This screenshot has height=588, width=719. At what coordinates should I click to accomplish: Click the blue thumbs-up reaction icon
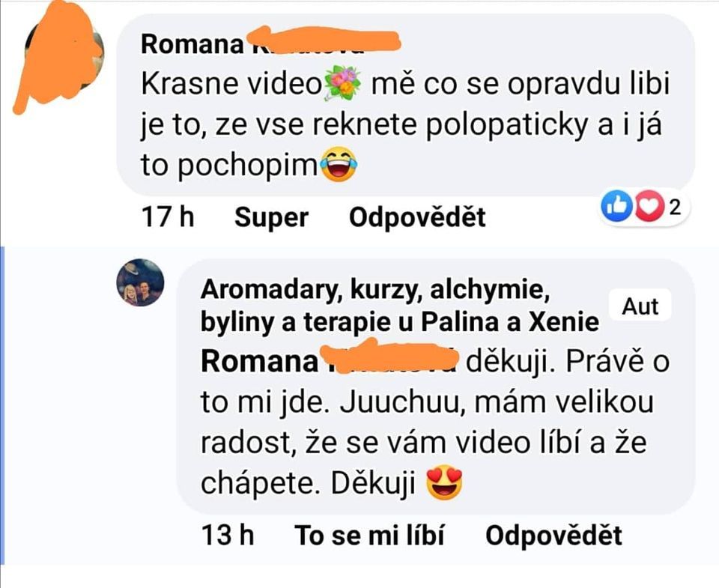tap(616, 206)
